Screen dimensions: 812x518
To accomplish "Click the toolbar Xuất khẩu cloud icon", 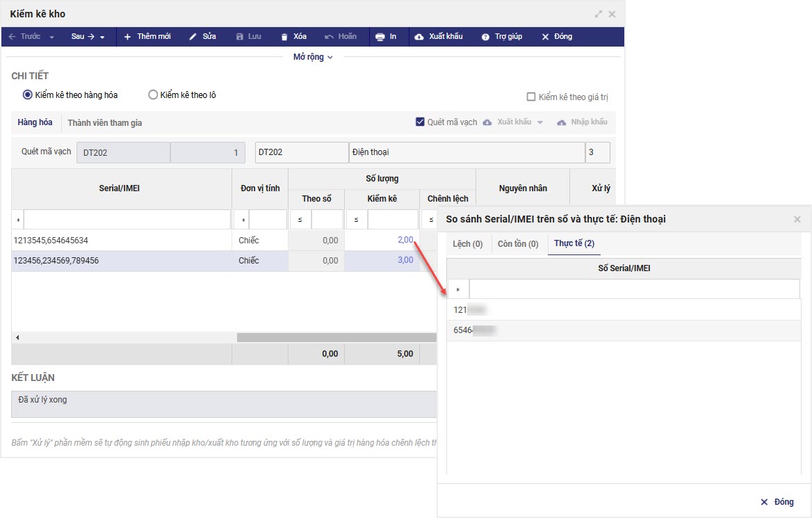I will [x=419, y=37].
